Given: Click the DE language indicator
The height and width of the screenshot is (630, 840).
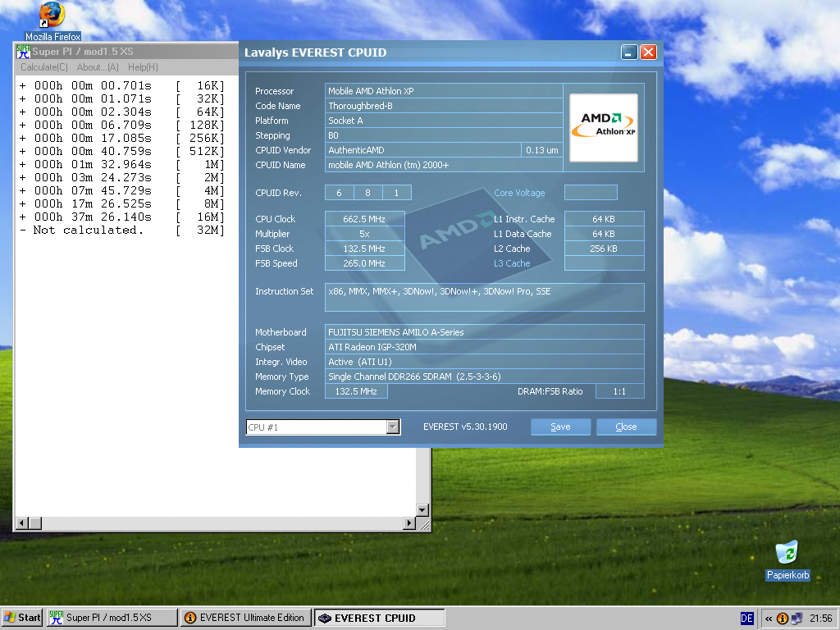Looking at the screenshot, I should tap(746, 619).
